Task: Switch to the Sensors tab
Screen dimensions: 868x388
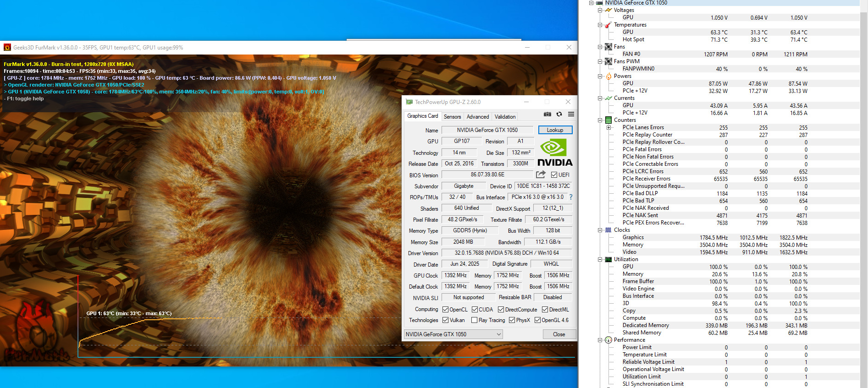Action: [x=452, y=117]
